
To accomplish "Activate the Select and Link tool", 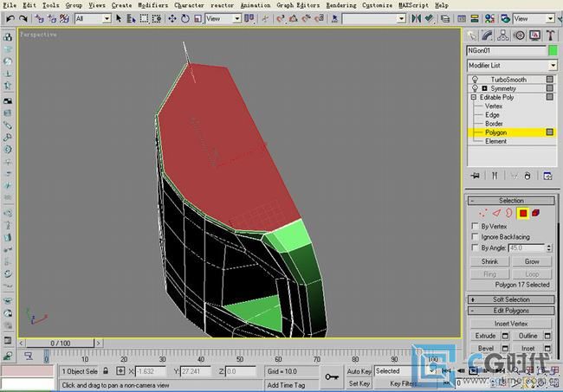I will pos(39,19).
